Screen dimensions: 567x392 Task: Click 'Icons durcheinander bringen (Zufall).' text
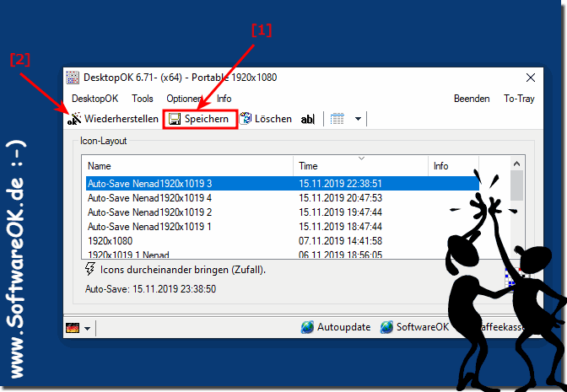(x=183, y=270)
